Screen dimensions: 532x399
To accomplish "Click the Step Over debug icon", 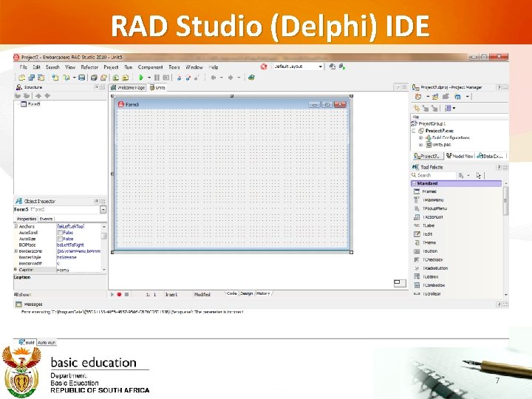I will tap(188, 78).
